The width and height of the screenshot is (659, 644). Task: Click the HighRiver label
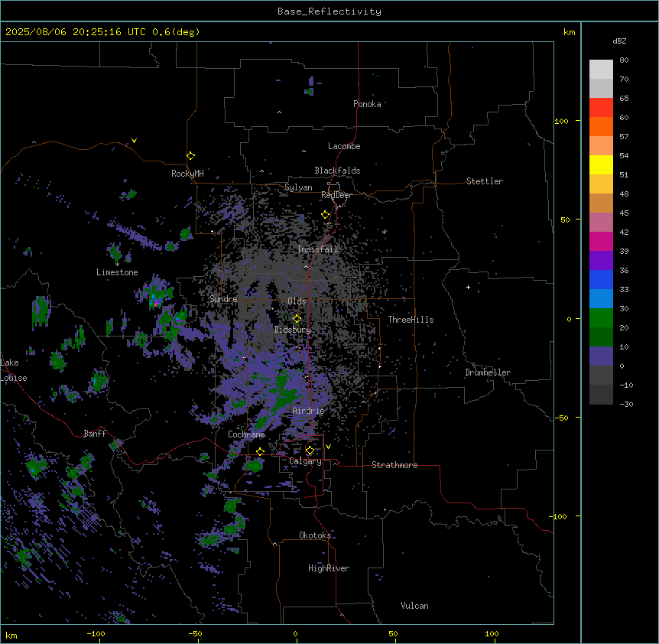329,568
